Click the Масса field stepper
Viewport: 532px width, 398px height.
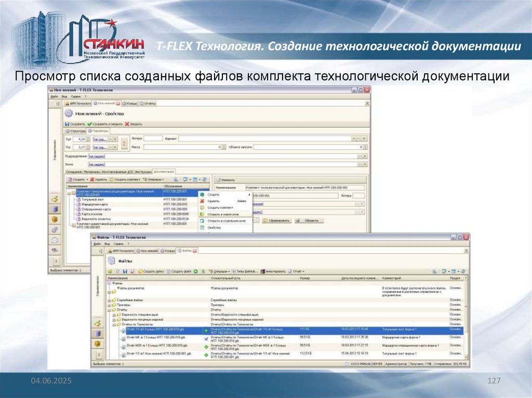click(x=224, y=147)
